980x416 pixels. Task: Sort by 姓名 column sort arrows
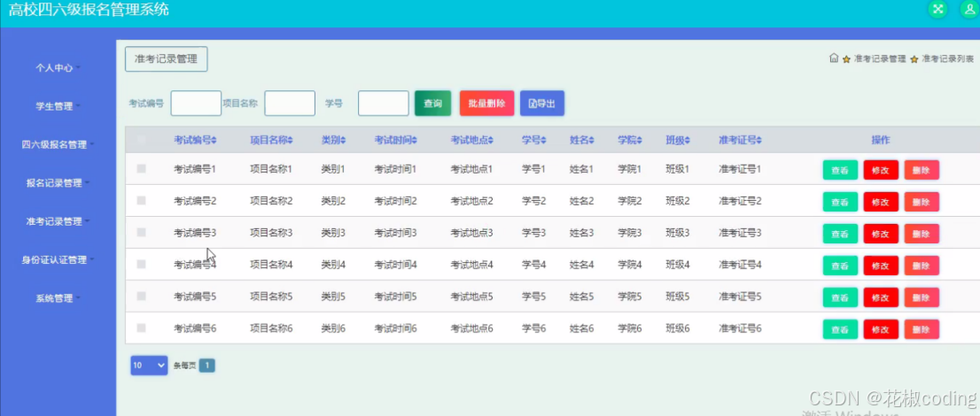point(591,141)
